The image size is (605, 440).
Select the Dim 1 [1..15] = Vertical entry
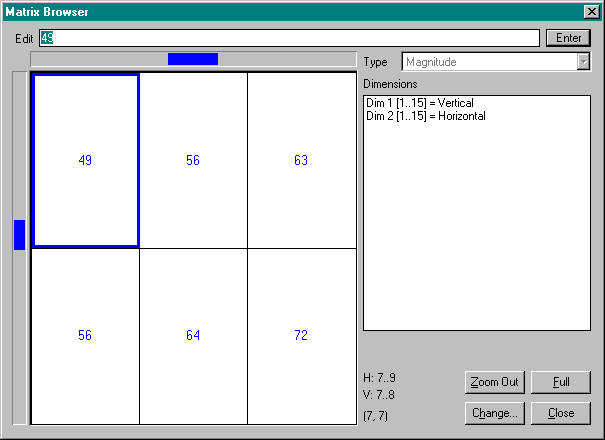420,103
